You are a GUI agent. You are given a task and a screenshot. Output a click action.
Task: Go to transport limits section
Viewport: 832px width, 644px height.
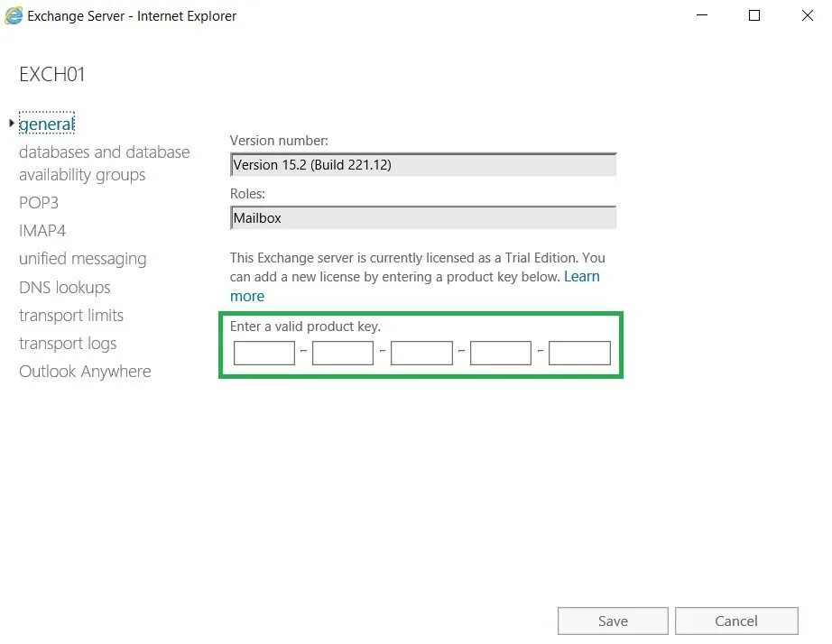71,316
